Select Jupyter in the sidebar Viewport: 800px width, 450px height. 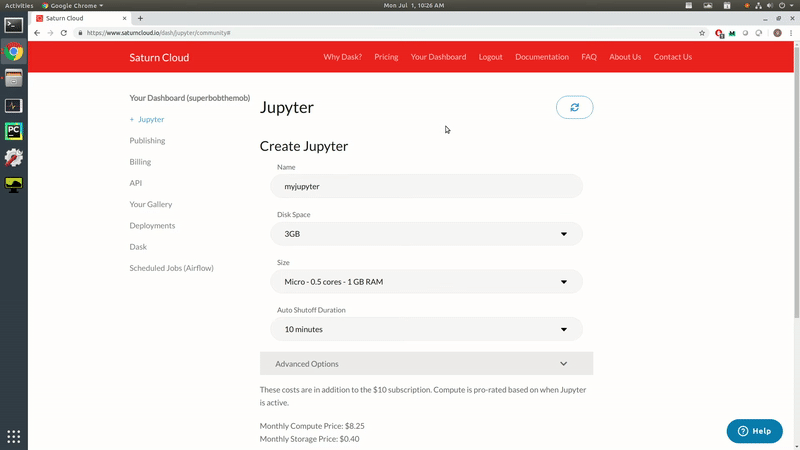[151, 119]
